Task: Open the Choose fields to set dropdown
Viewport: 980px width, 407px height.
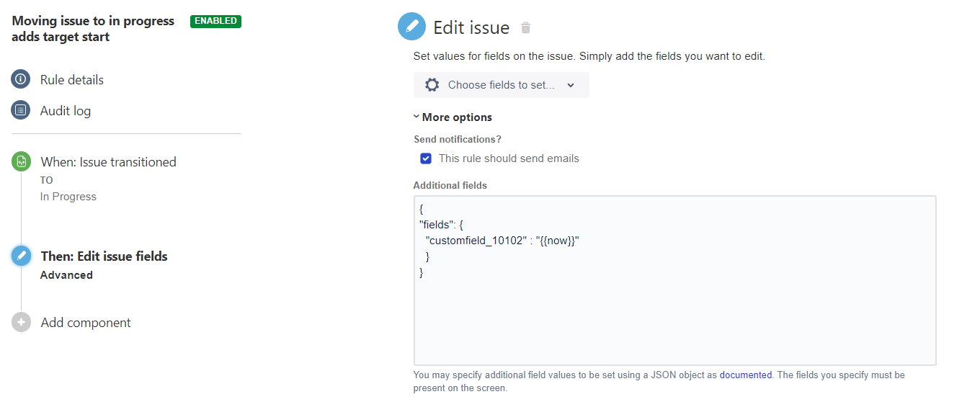Action: (501, 85)
